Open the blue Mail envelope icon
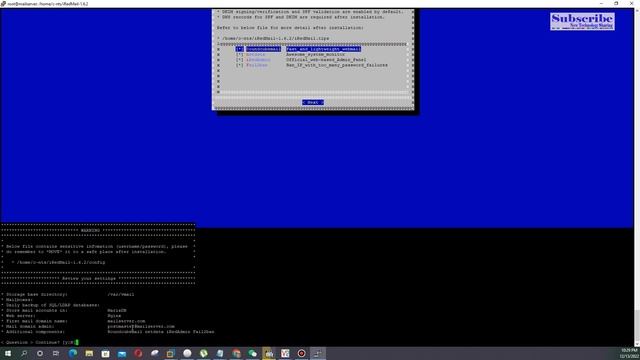640x360 pixels. (x=122, y=353)
